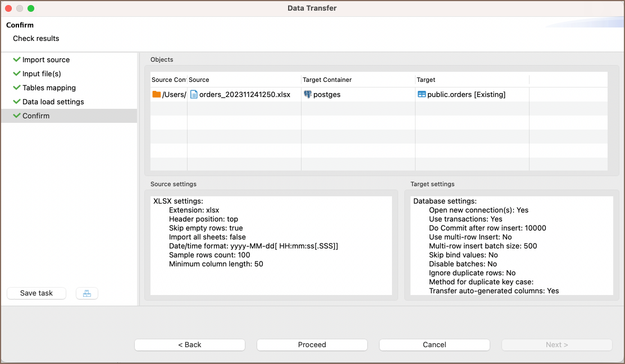Image resolution: width=625 pixels, height=364 pixels.
Task: Click the icon button beside Save task
Action: click(87, 293)
